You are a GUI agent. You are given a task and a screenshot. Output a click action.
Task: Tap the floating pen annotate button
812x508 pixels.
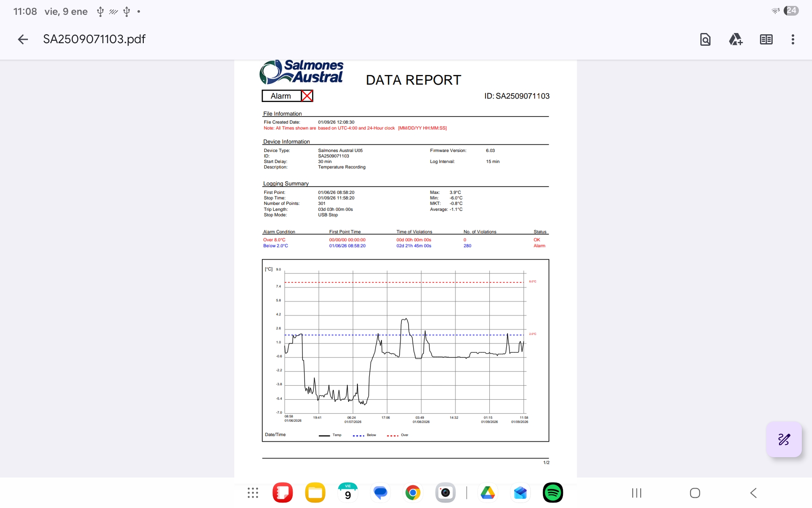pos(784,439)
